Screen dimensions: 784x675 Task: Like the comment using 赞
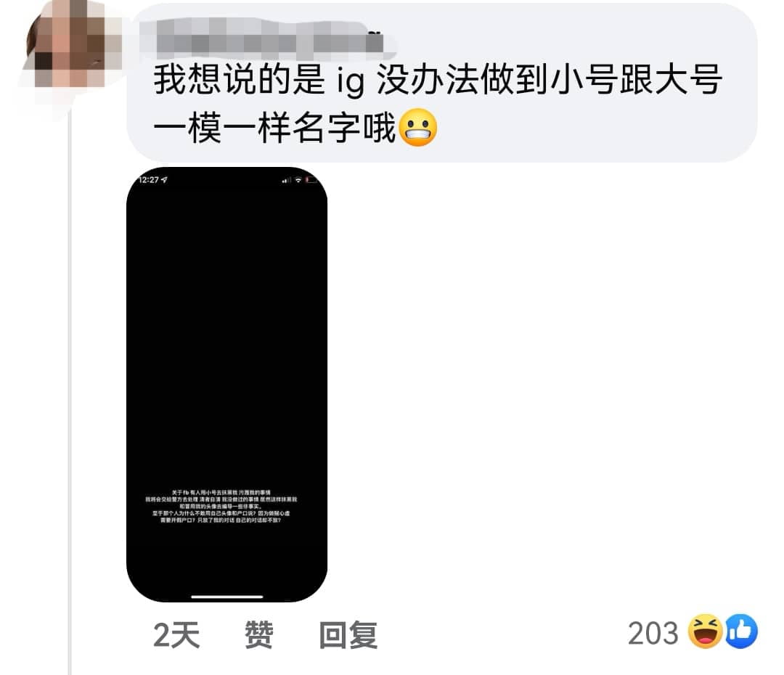point(259,634)
